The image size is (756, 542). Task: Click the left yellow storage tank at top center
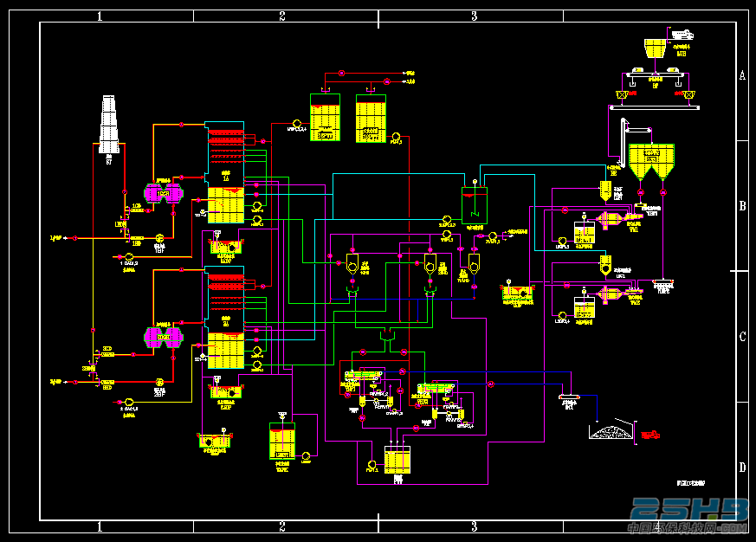[325, 117]
